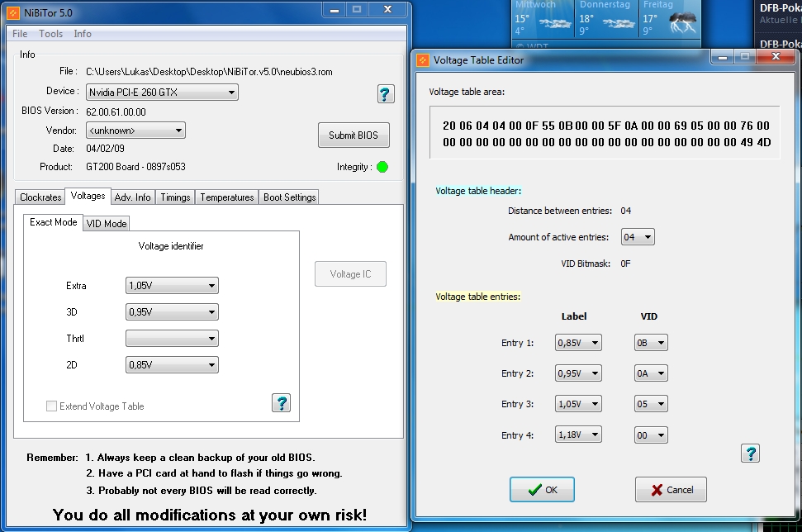Click the voltage table area hex data box
This screenshot has width=802, height=532.
pos(605,133)
